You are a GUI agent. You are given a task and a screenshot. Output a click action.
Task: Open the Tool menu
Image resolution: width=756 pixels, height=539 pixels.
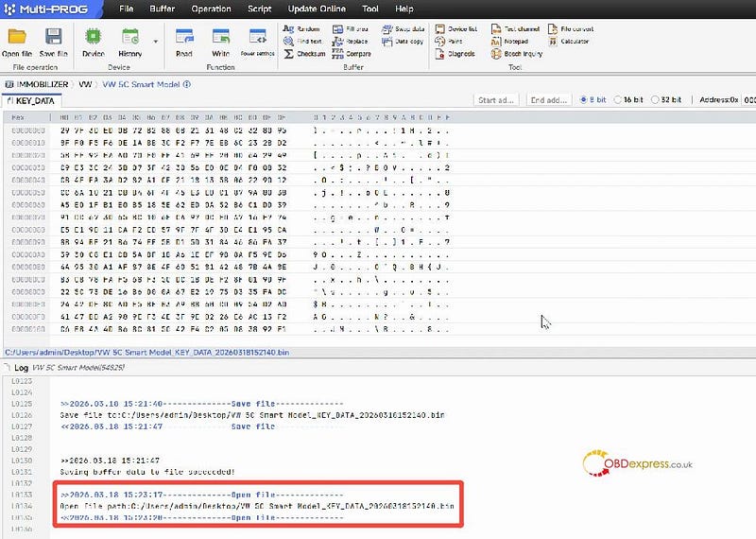[x=370, y=9]
